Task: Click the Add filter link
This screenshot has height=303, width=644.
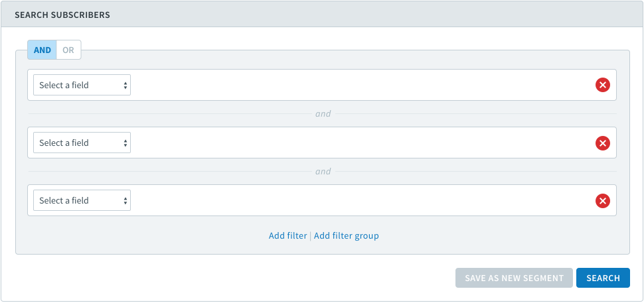Action: click(x=288, y=236)
